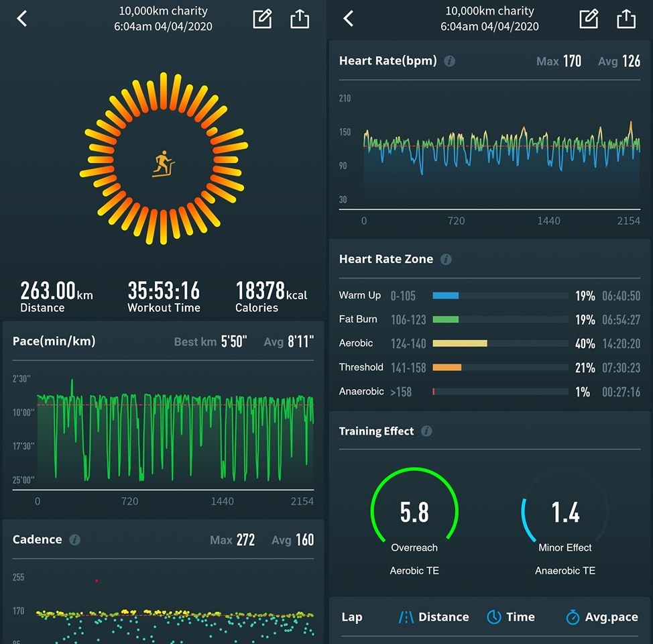The height and width of the screenshot is (644, 653).
Task: Tap the share icon on the right screen
Action: pos(626,19)
